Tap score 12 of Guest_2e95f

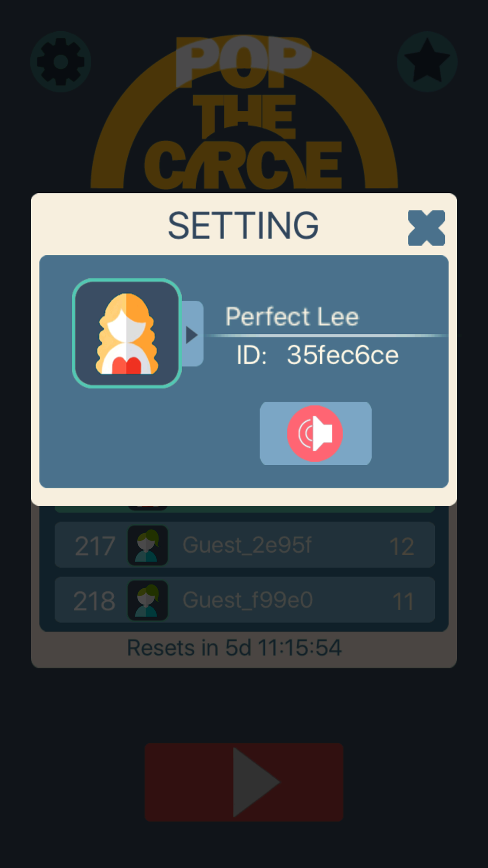pyautogui.click(x=402, y=546)
